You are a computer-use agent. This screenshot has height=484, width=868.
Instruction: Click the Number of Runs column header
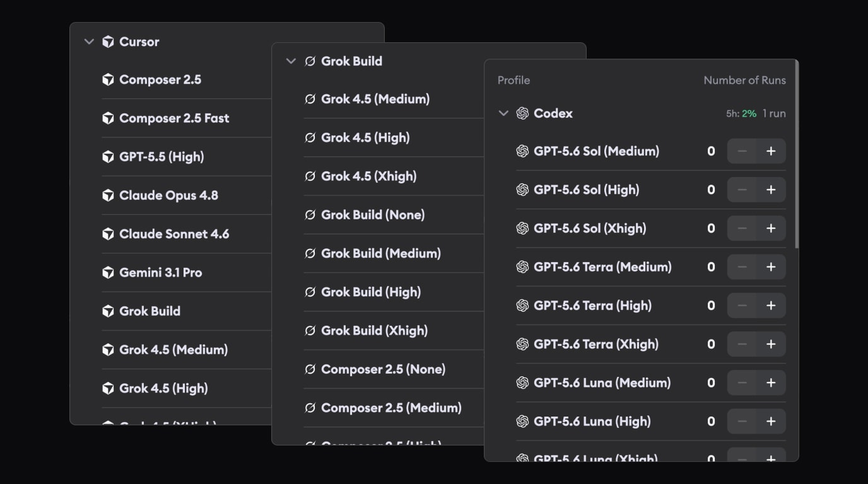point(745,80)
